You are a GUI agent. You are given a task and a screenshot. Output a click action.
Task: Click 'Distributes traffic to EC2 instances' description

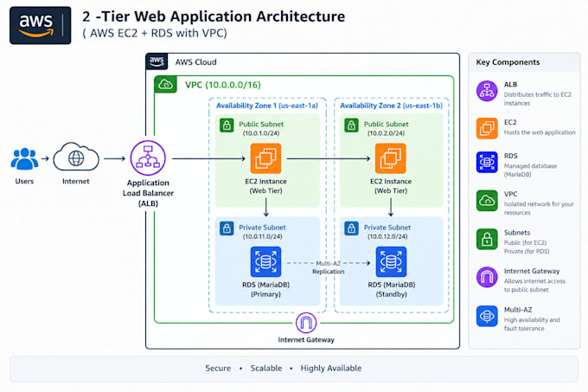coord(537,99)
